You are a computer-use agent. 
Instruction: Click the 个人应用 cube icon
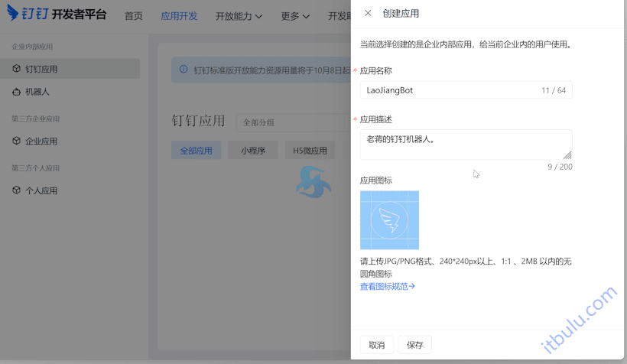click(16, 190)
